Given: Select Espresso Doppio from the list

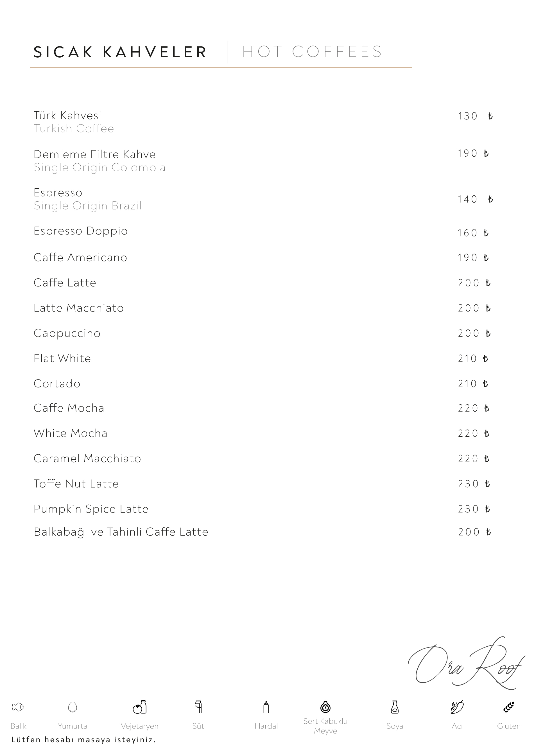Looking at the screenshot, I should [x=81, y=231].
